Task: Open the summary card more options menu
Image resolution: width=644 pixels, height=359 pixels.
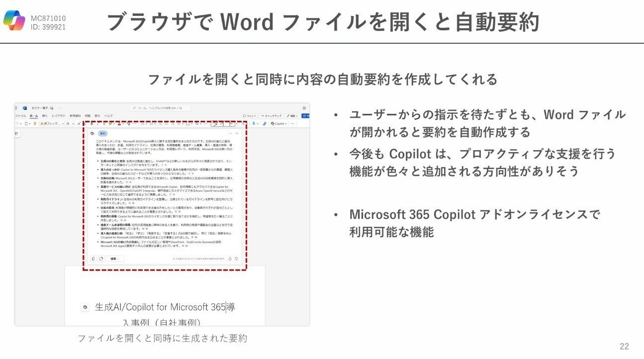Action: tap(230, 134)
